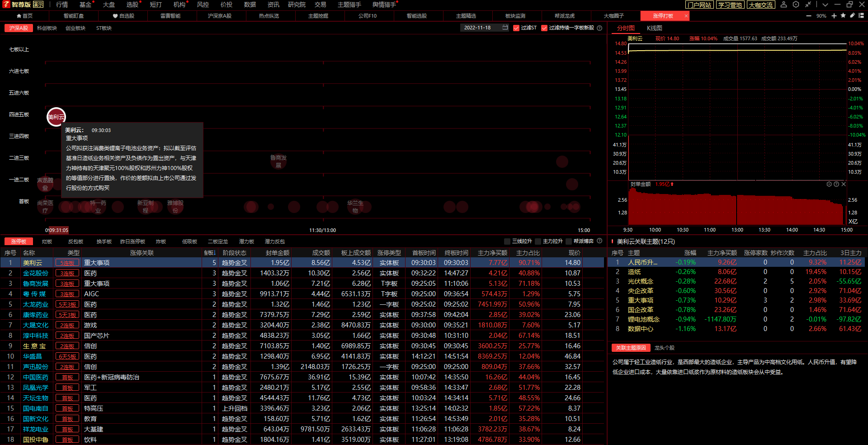Sort themes by 主力占比 column header
This screenshot has height=445, width=868.
pyautogui.click(x=815, y=253)
